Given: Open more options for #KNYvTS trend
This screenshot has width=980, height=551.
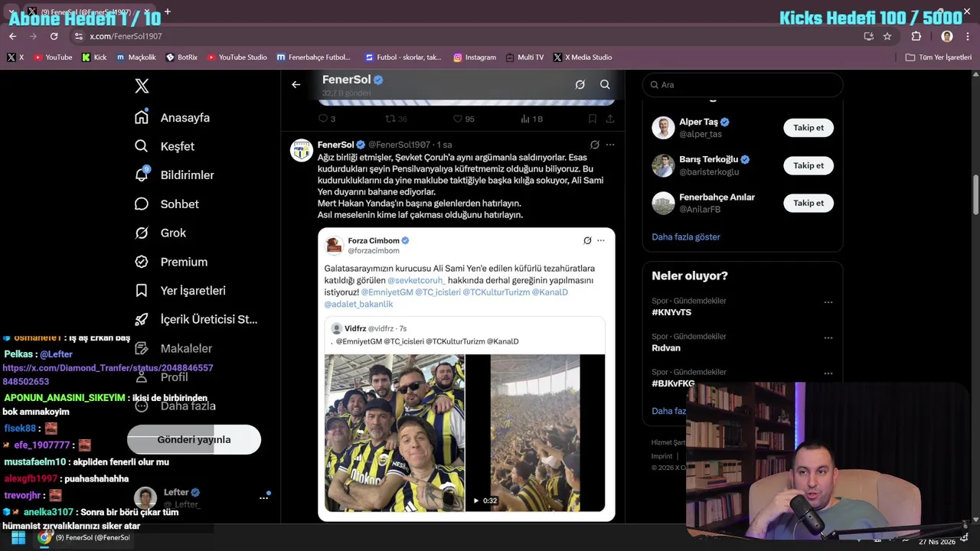Looking at the screenshot, I should point(828,302).
